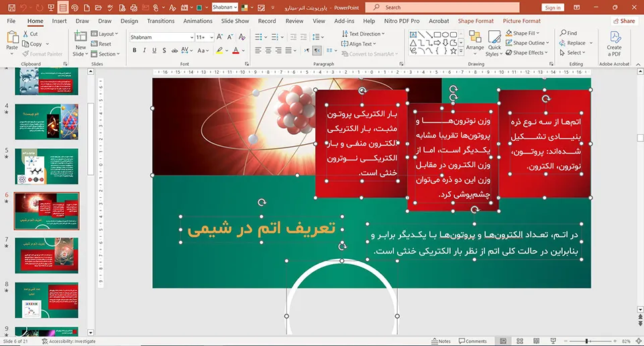Decrease font size with the smaller A icon
The height and width of the screenshot is (346, 644).
(230, 37)
